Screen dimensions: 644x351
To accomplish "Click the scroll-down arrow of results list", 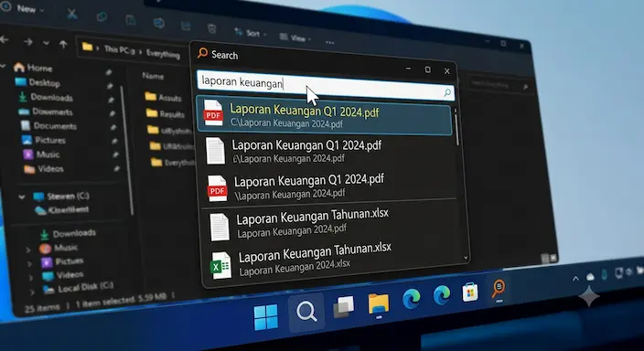I will click(466, 258).
